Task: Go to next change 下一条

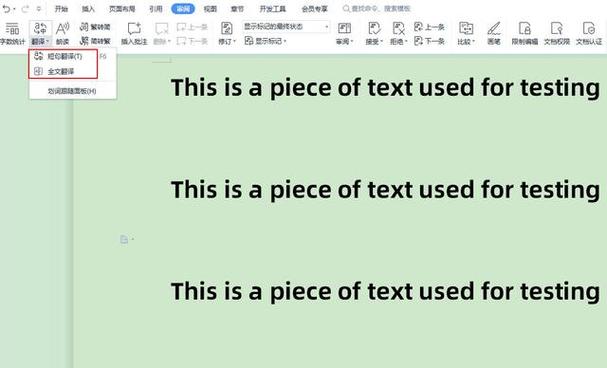Action: [429, 41]
